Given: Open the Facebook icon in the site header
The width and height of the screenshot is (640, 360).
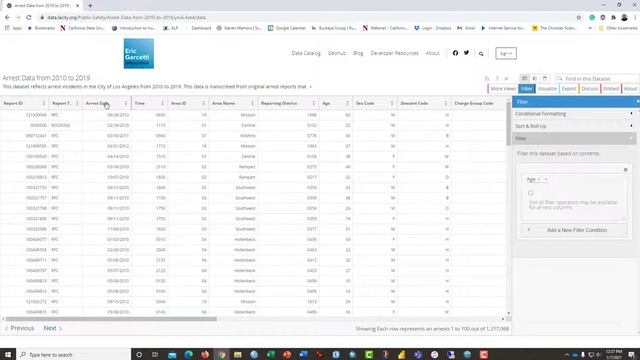Looking at the screenshot, I should click(x=455, y=53).
